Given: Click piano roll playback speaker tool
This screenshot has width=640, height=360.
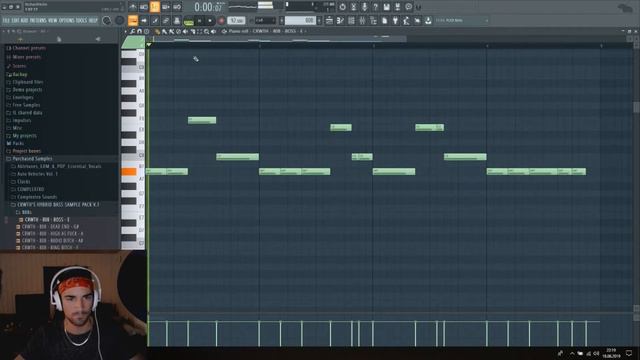Looking at the screenshot, I should pos(213,31).
